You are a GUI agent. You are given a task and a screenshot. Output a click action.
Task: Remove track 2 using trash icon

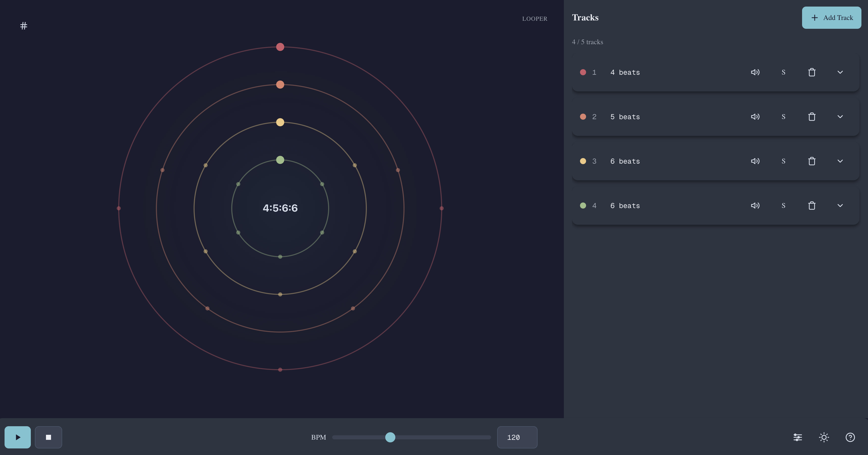coord(812,117)
